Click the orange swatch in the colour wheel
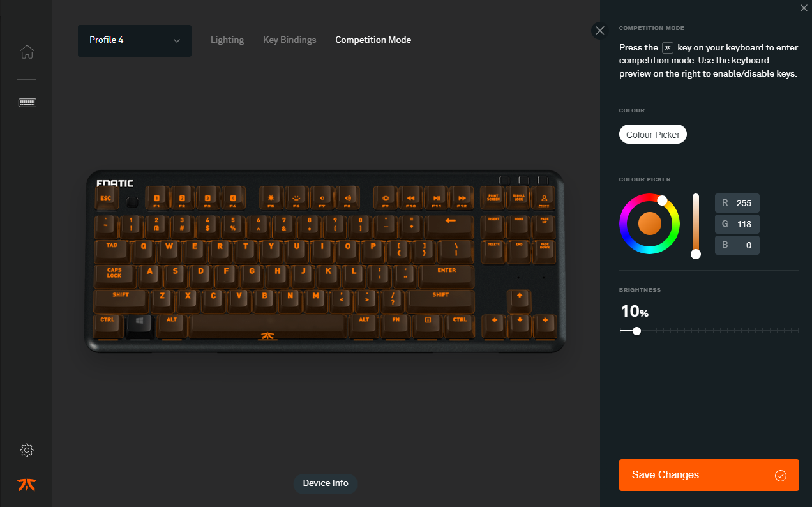Viewport: 812px width, 507px height. tap(650, 223)
